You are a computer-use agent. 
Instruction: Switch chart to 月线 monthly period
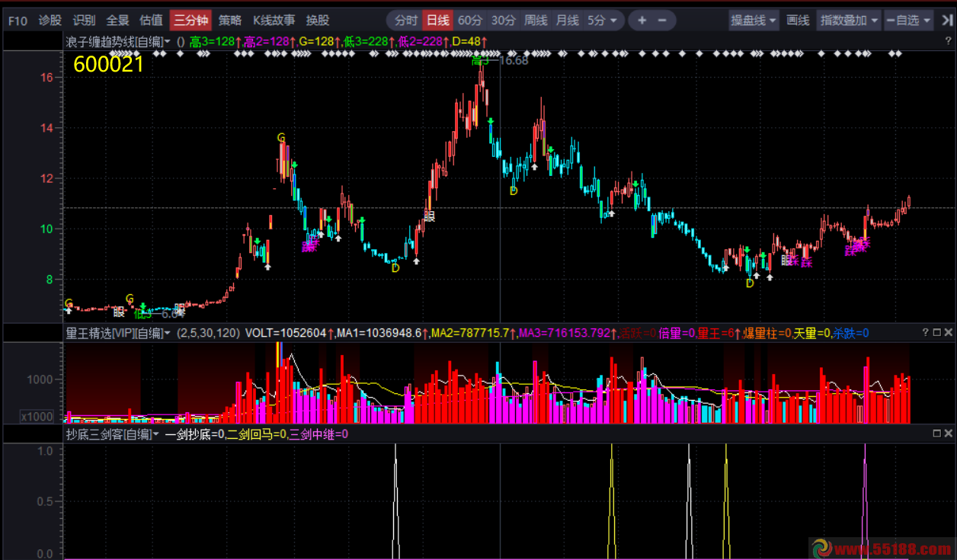567,21
